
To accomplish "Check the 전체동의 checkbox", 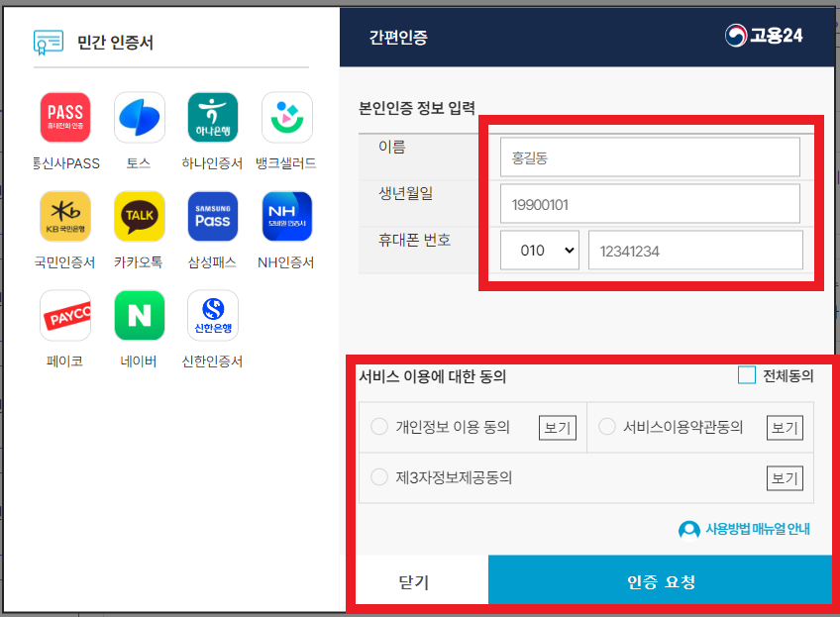I will coord(747,375).
